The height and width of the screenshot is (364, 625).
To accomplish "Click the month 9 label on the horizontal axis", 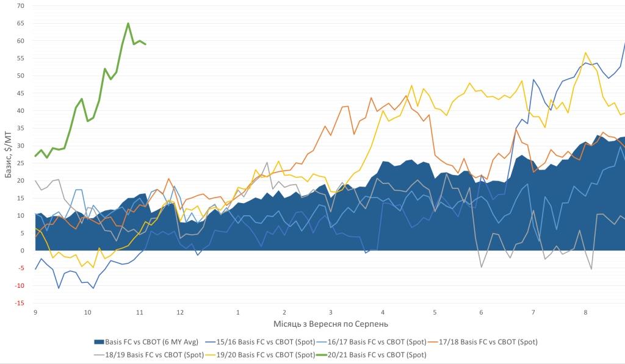I will pos(35,313).
